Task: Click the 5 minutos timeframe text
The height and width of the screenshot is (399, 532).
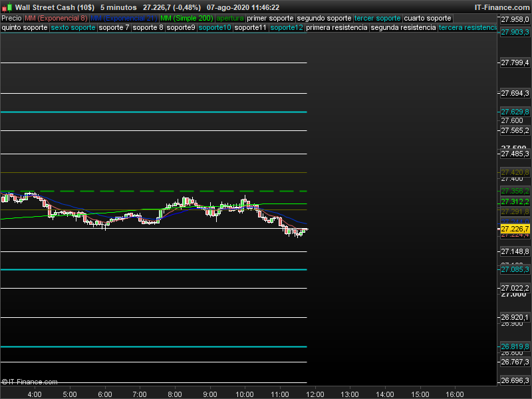Action: point(118,7)
